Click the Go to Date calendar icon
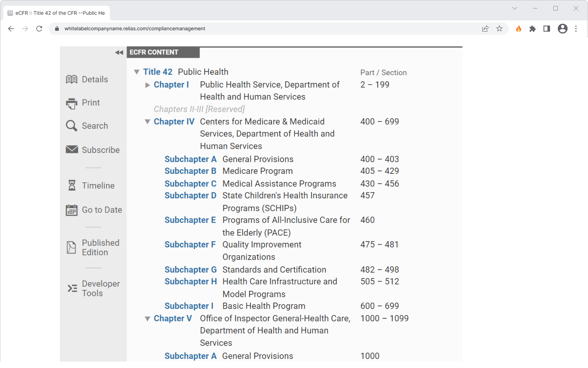The height and width of the screenshot is (368, 588). coord(71,210)
